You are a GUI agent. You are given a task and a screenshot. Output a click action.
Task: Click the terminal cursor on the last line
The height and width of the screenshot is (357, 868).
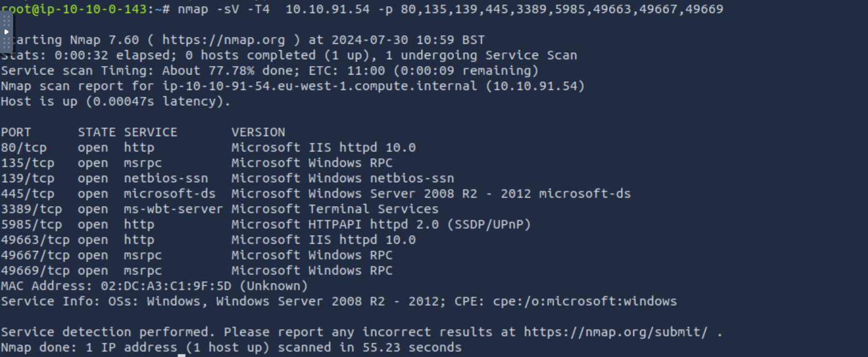point(182,355)
